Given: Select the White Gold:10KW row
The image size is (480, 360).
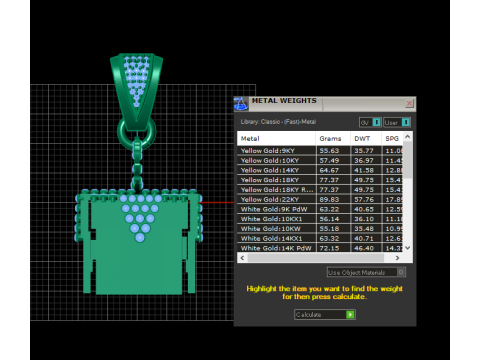Looking at the screenshot, I should (x=320, y=229).
